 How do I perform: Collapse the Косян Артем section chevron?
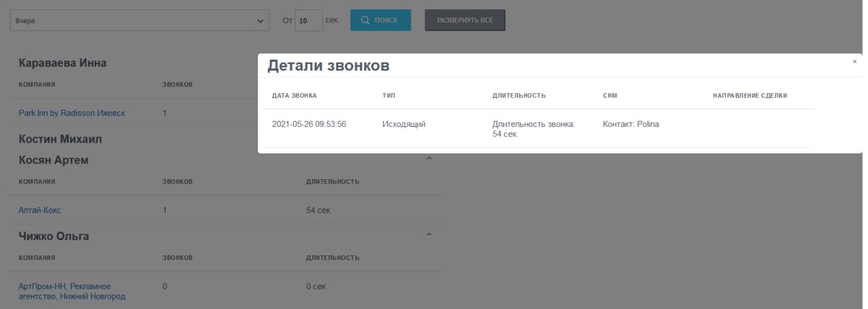click(429, 159)
